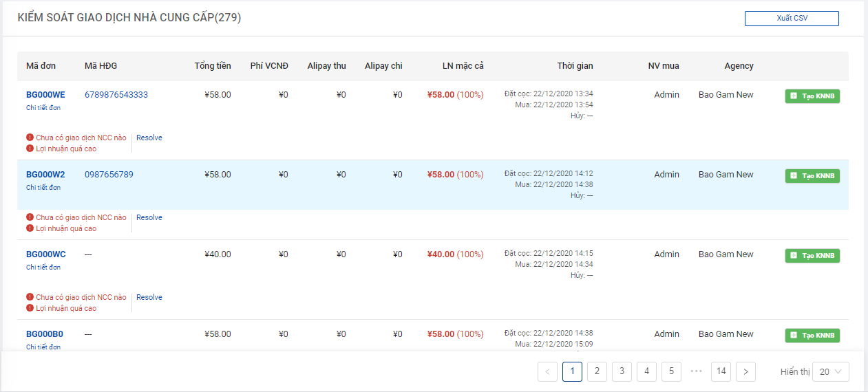Open the Hiển thị page size dropdown
Viewport: 868px width, 392px height.
click(830, 372)
